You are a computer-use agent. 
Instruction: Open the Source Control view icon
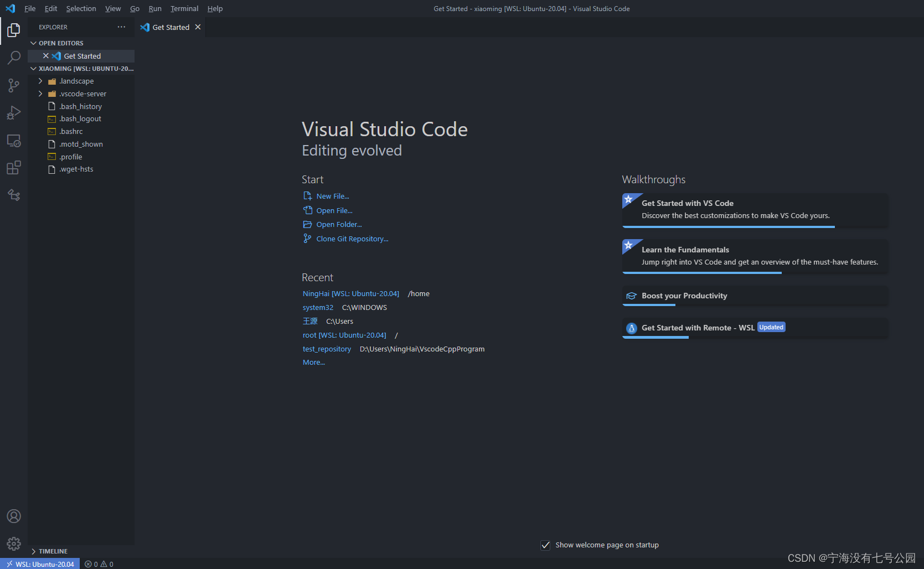[x=14, y=85]
